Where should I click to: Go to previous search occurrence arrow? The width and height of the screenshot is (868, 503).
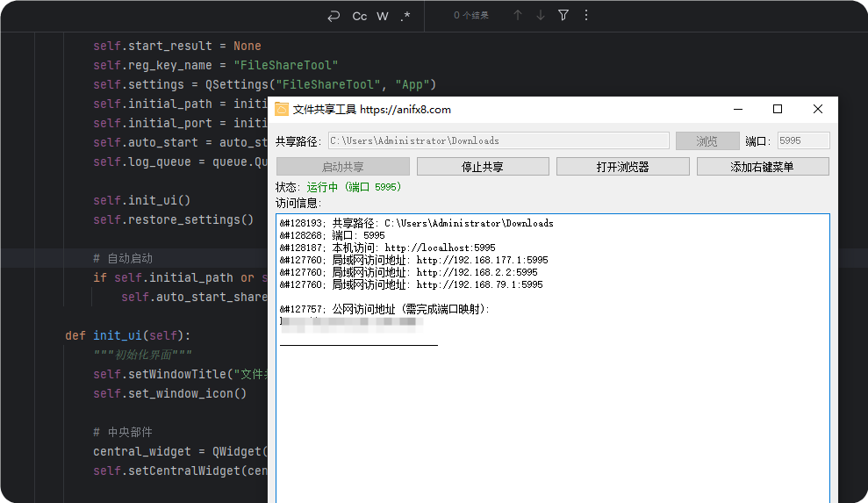[518, 16]
